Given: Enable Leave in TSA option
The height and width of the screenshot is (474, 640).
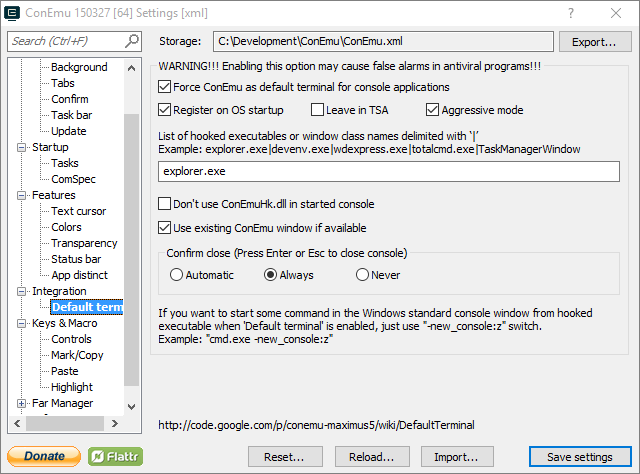Looking at the screenshot, I should click(318, 110).
